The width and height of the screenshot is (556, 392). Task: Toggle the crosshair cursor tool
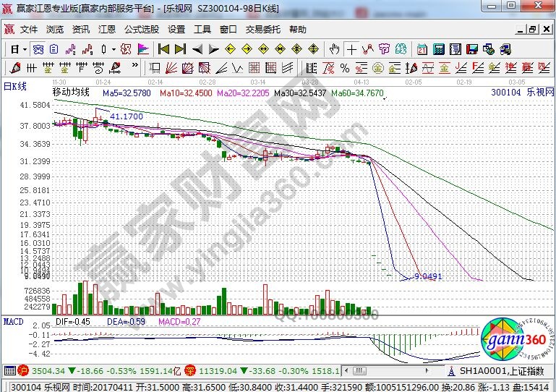351,49
